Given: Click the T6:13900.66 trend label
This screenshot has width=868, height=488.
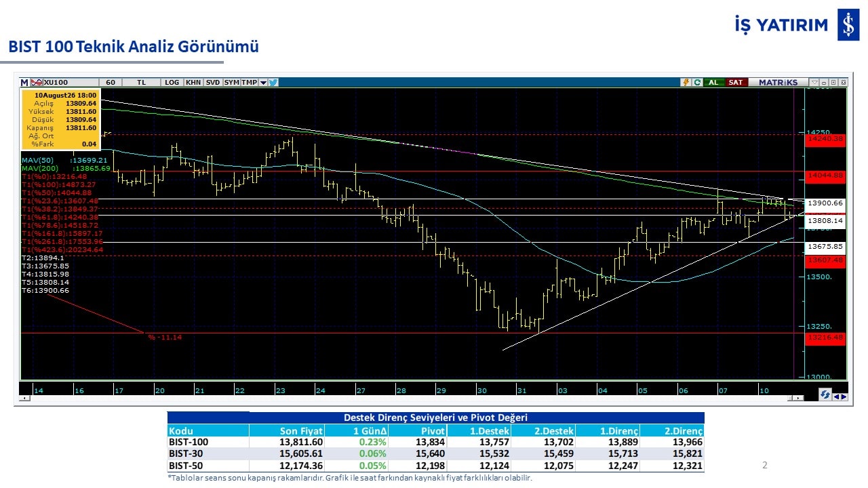Looking at the screenshot, I should pyautogui.click(x=45, y=290).
